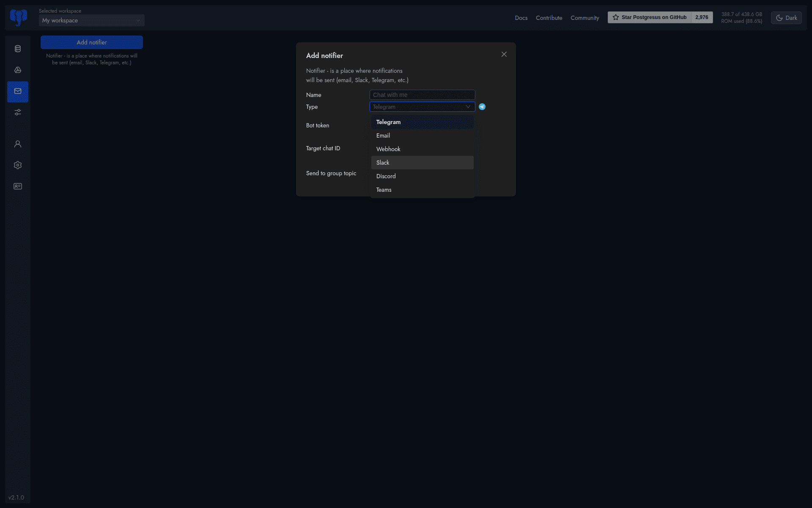Select Slack as the notifier type
Image resolution: width=812 pixels, height=508 pixels.
(422, 162)
